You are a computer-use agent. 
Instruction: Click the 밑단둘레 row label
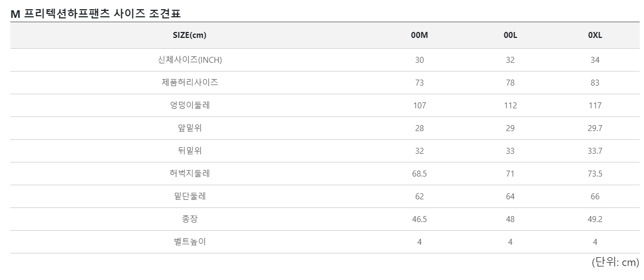tap(189, 196)
